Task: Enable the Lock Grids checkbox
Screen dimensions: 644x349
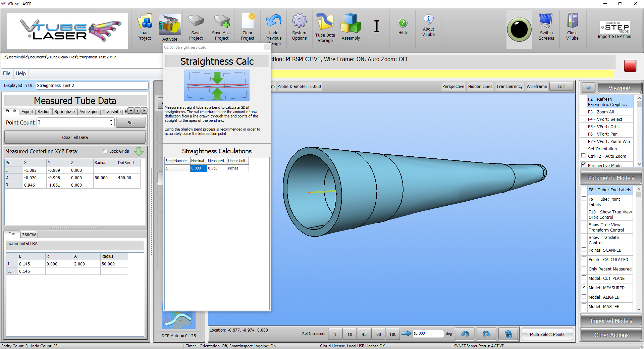Action: click(105, 151)
